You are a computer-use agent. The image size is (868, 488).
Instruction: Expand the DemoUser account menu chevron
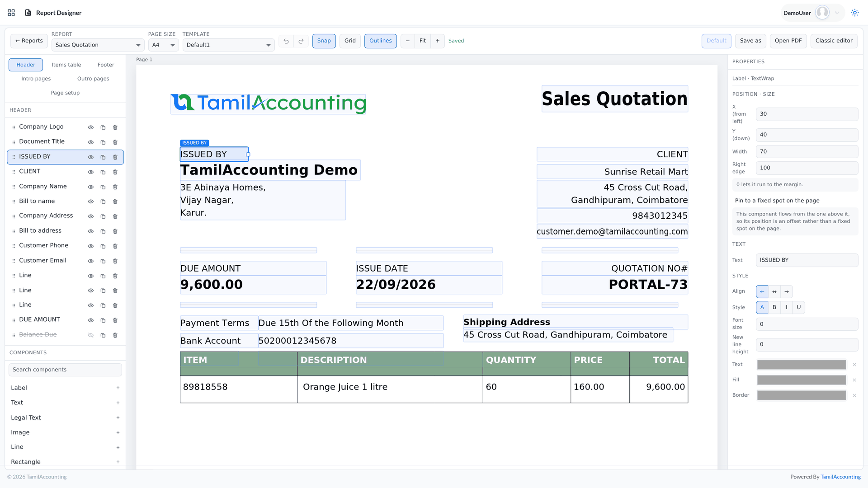[837, 13]
